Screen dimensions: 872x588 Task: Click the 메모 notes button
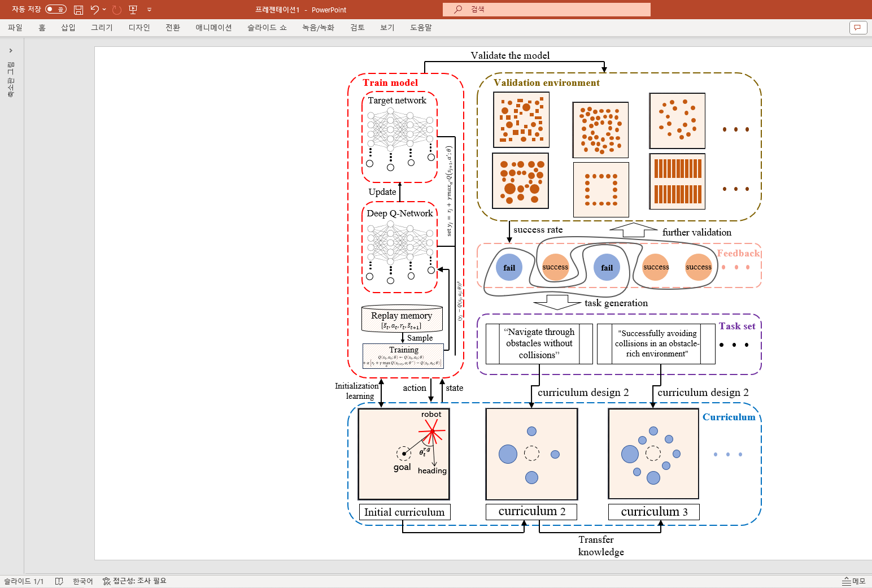pyautogui.click(x=853, y=581)
